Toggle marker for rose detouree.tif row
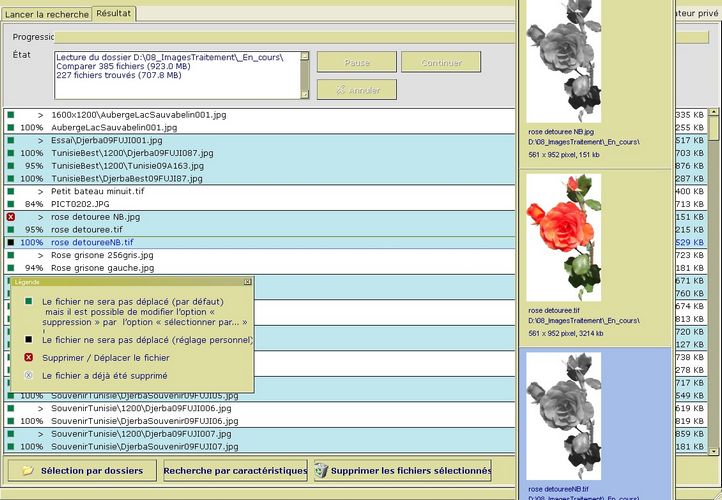The width and height of the screenshot is (722, 500). [10, 229]
